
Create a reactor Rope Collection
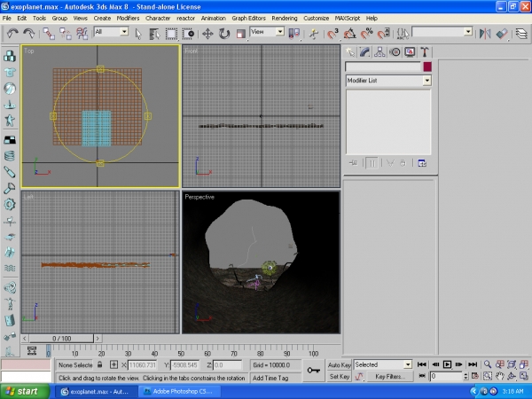[10, 105]
